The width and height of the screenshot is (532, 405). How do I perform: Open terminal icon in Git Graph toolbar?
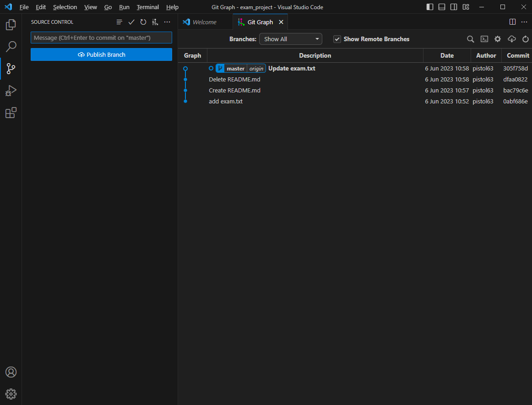point(484,39)
